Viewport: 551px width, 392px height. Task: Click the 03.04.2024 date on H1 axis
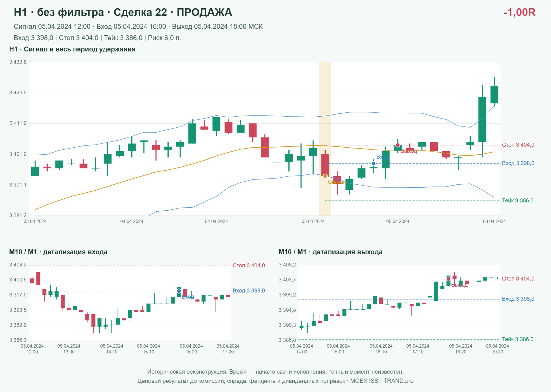coord(35,221)
